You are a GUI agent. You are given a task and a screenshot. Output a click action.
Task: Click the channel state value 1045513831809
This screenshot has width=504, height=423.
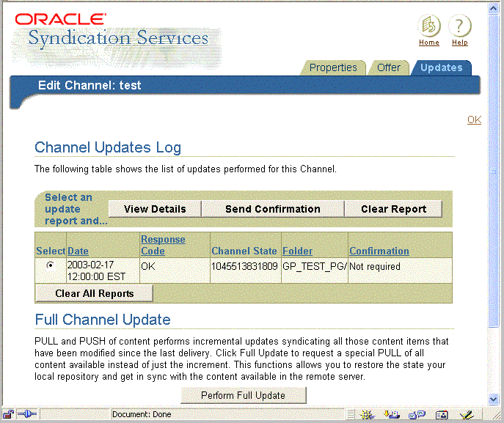[x=244, y=266]
